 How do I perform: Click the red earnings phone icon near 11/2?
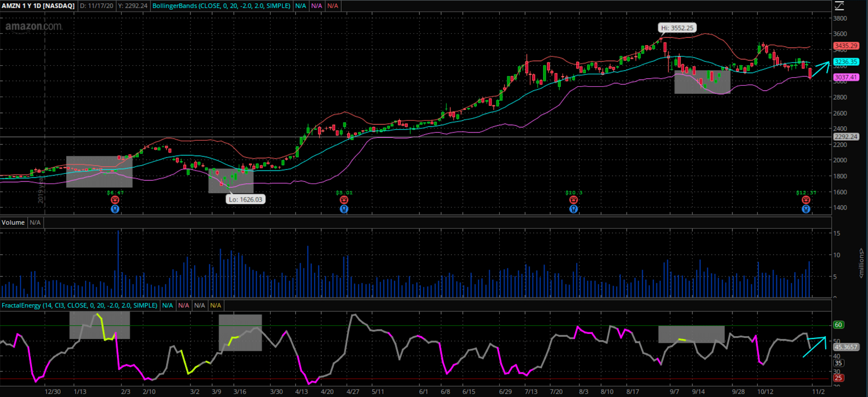(x=806, y=200)
